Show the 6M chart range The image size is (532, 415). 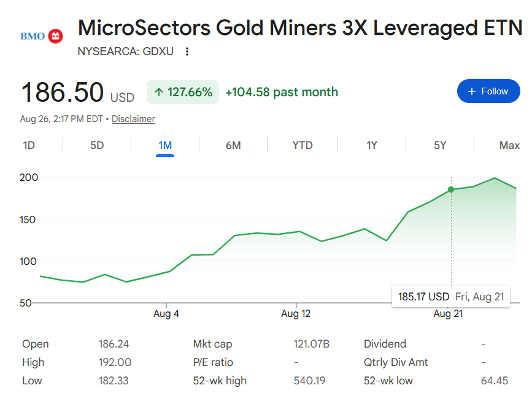(x=233, y=145)
